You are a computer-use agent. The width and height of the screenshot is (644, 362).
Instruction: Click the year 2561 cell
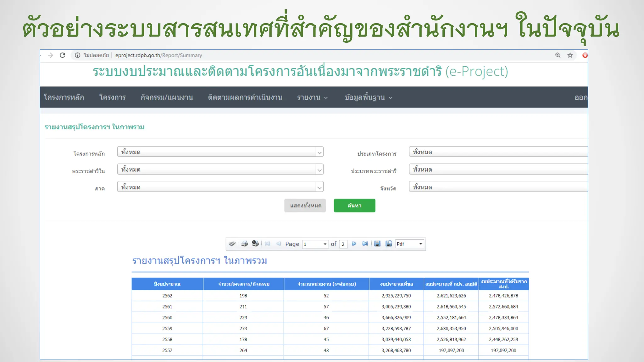[167, 307]
